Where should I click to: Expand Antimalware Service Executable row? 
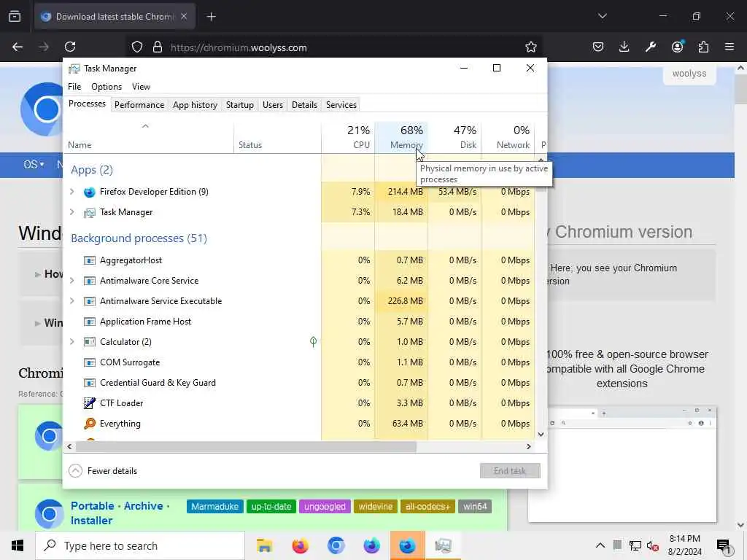pyautogui.click(x=72, y=301)
